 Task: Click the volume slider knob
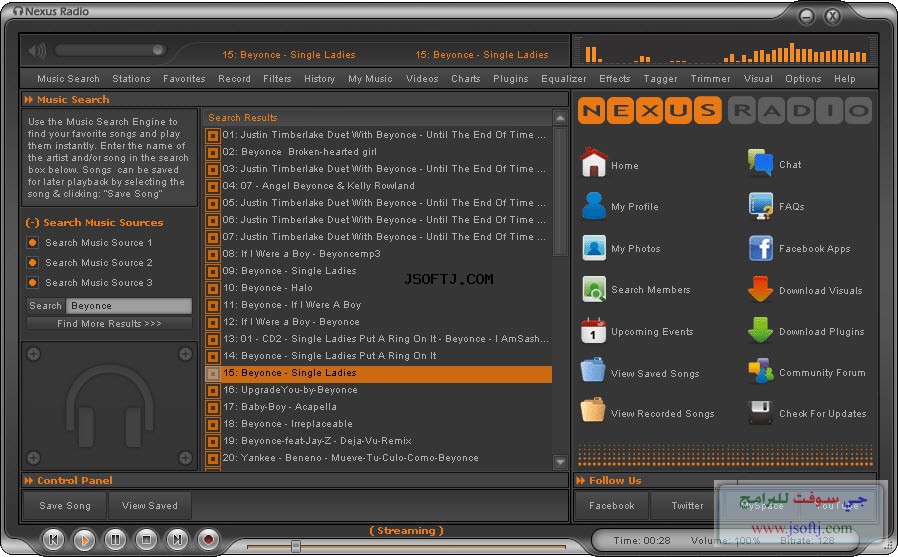158,50
